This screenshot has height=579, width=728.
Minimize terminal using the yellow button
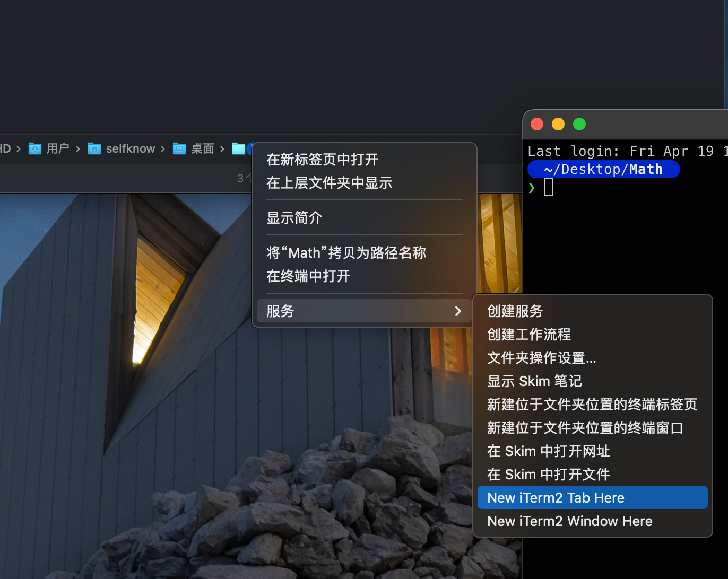(x=558, y=124)
